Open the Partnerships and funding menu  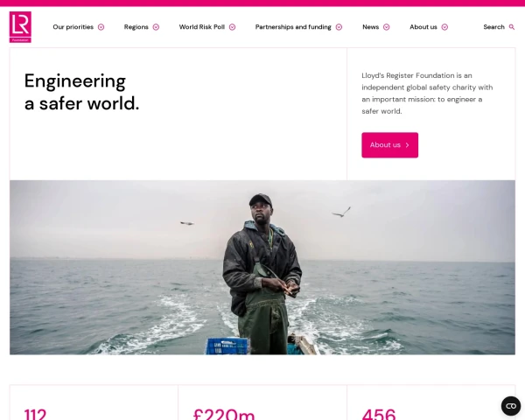coord(293,27)
